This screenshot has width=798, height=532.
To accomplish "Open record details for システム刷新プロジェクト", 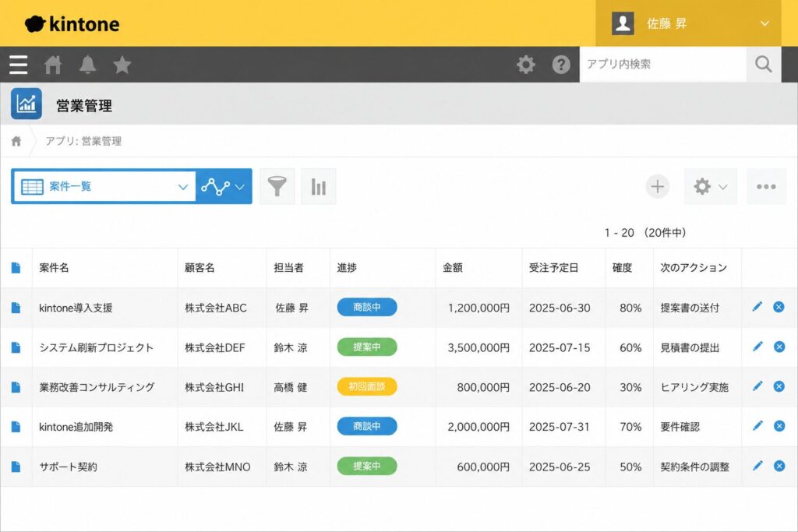I will click(16, 347).
